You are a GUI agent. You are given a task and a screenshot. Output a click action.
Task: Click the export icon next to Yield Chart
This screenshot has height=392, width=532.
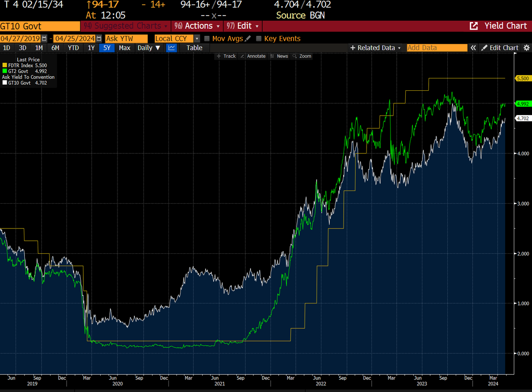474,26
